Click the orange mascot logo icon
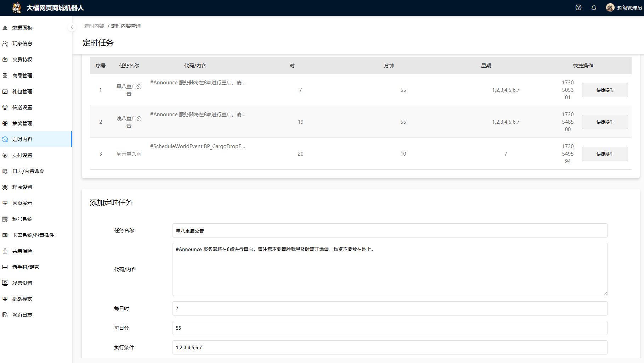 [16, 7]
